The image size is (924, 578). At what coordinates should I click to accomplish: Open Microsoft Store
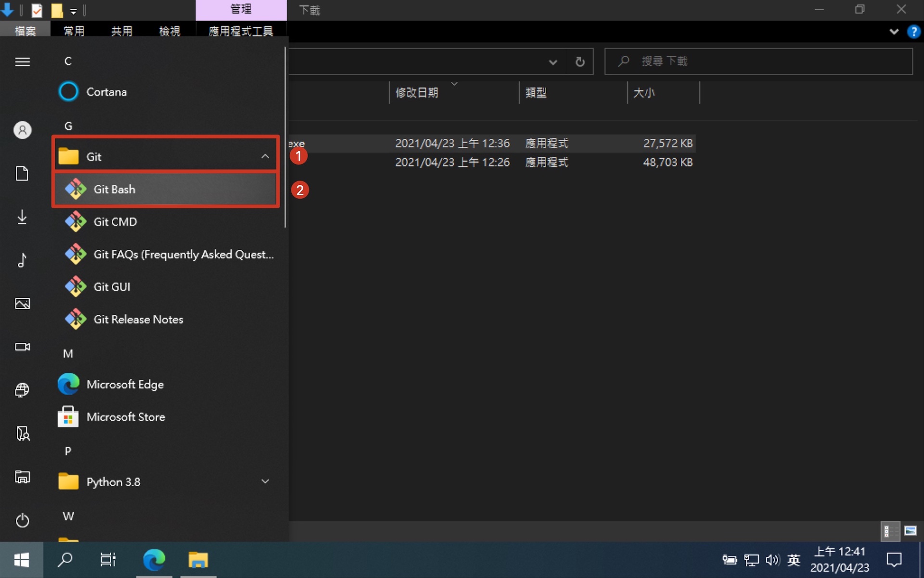pos(166,417)
